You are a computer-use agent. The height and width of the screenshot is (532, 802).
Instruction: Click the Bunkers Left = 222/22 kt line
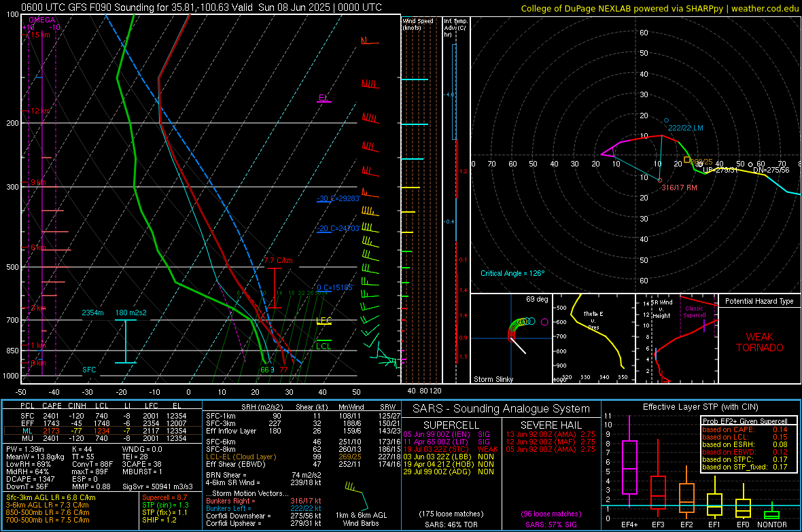263,508
